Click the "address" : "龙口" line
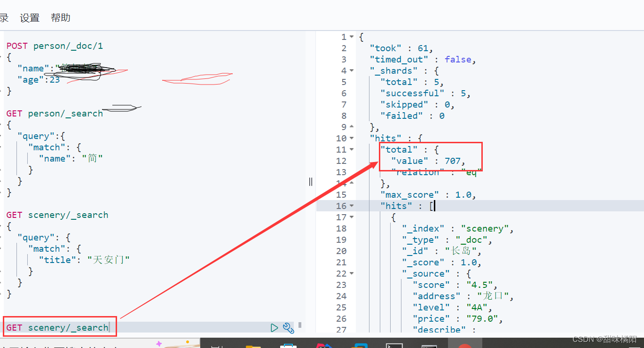This screenshot has height=348, width=644. pos(463,296)
